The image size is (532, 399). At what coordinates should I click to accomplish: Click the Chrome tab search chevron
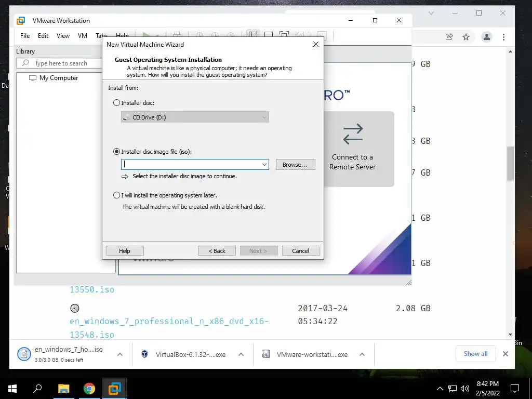point(431,13)
